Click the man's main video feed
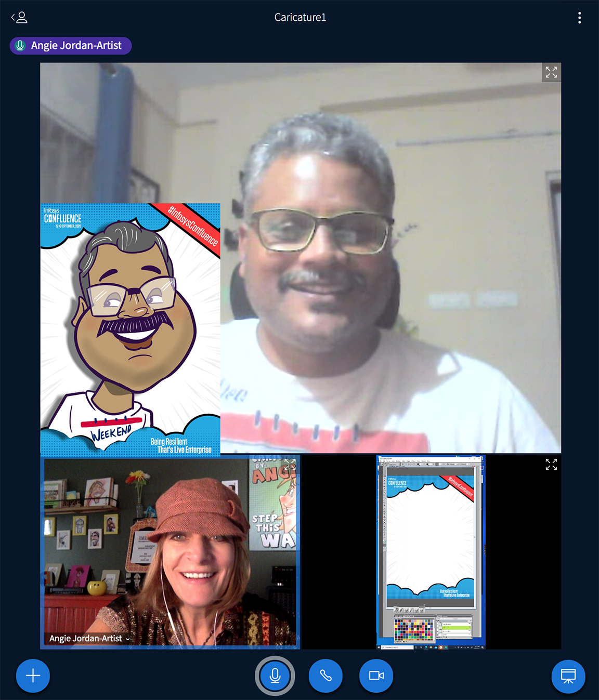Screen dimensions: 599x700 (390, 260)
